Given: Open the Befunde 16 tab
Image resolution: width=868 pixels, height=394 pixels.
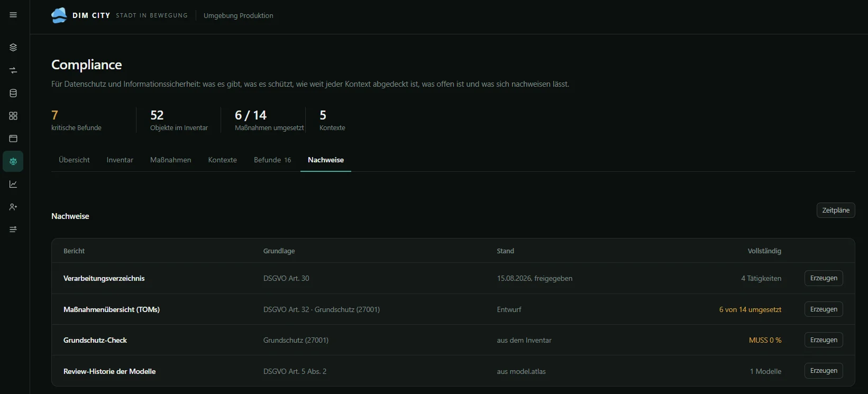Looking at the screenshot, I should coord(272,160).
